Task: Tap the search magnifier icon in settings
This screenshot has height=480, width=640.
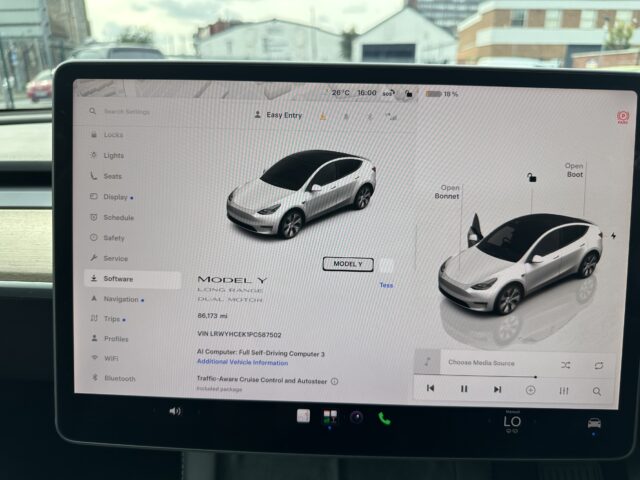Action: 93,111
